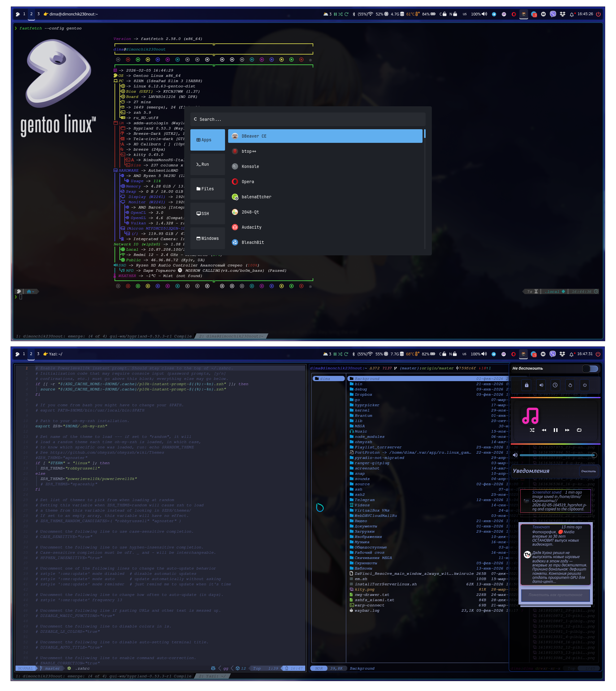Switch to the SSH tab in launcher
Image resolution: width=616 pixels, height=691 pixels.
coord(207,214)
